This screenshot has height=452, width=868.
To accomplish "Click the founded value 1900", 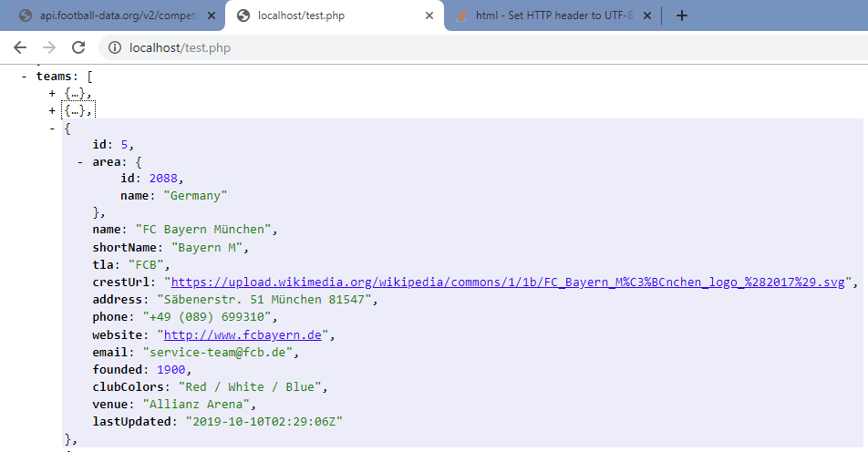I will tap(171, 370).
